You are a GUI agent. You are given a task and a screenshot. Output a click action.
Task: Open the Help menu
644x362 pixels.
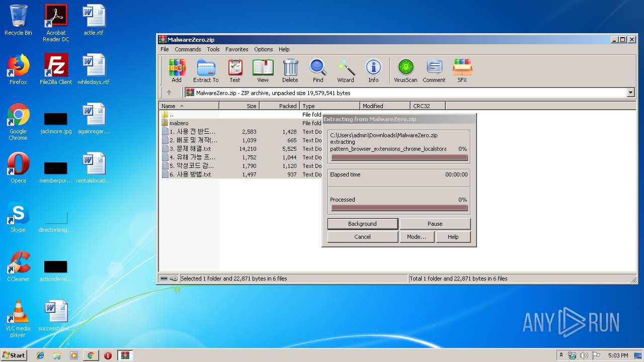pos(284,49)
